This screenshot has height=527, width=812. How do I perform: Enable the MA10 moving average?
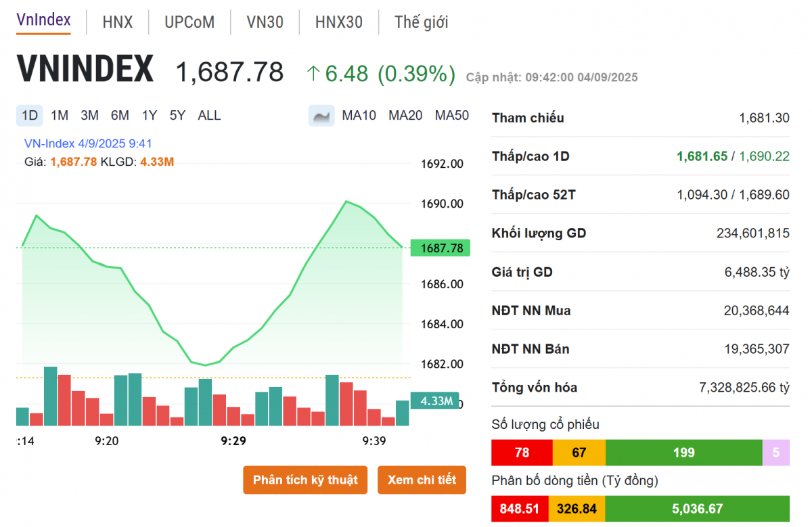(x=359, y=116)
